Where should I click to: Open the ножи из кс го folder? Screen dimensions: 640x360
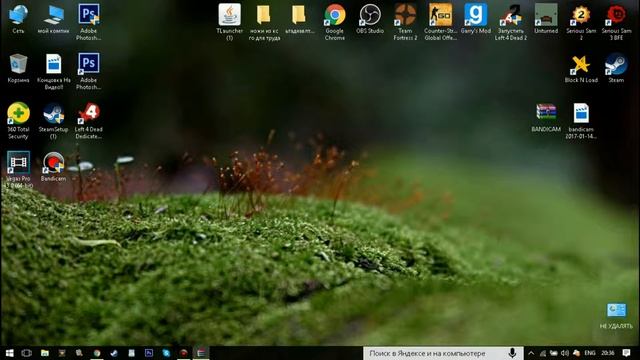(x=264, y=22)
